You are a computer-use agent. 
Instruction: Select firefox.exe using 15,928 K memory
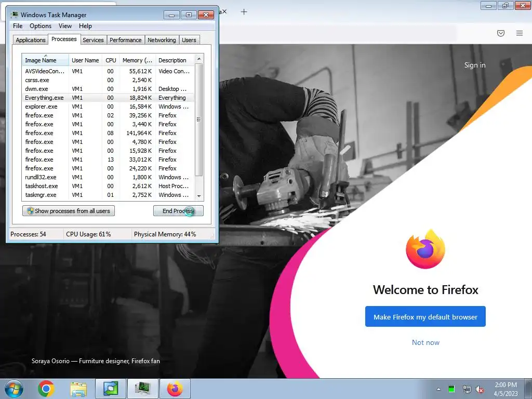point(109,151)
